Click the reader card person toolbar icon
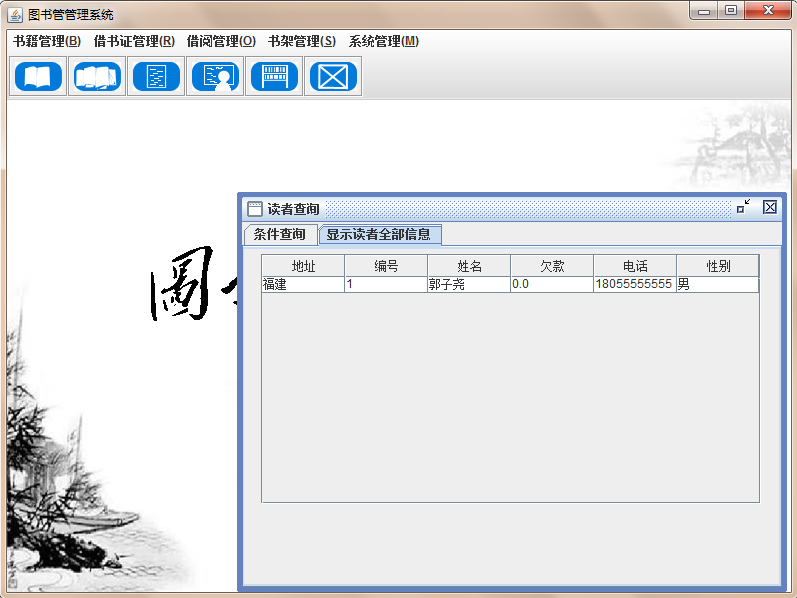797x598 pixels. (215, 76)
